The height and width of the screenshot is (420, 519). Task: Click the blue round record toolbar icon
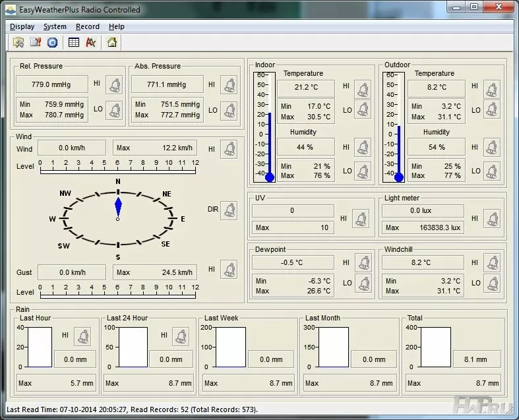(52, 42)
